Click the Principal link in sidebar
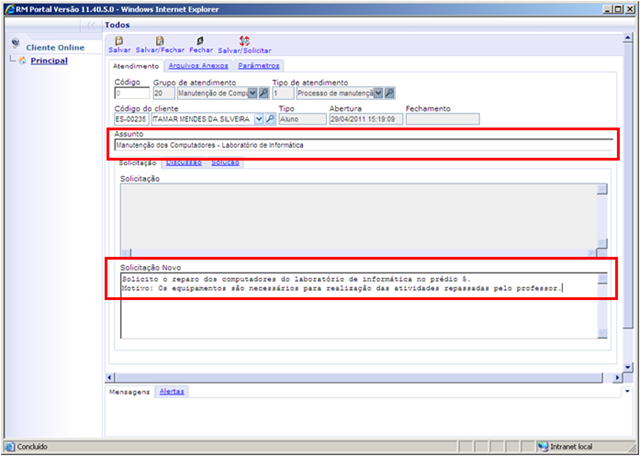This screenshot has width=640, height=456. 49,61
